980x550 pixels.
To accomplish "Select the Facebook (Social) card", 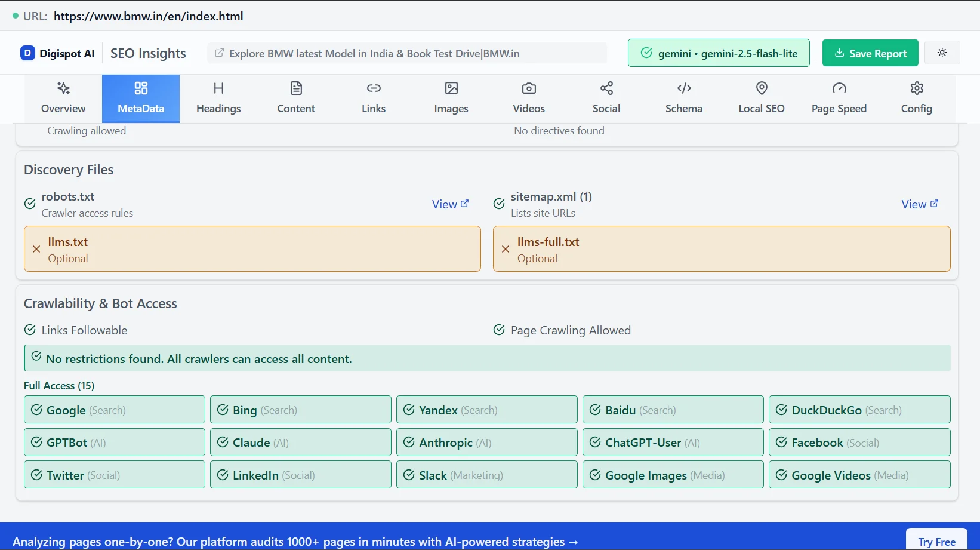I will click(x=859, y=443).
